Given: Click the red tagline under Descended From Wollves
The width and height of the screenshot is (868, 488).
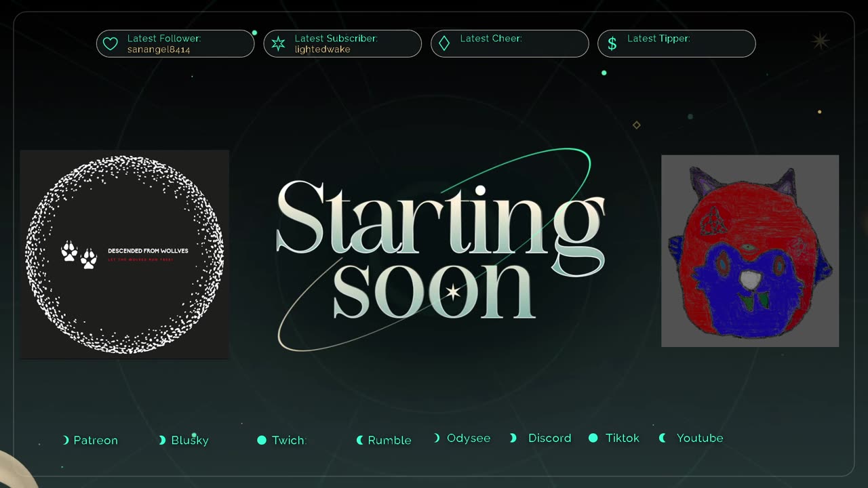Looking at the screenshot, I should (x=139, y=260).
